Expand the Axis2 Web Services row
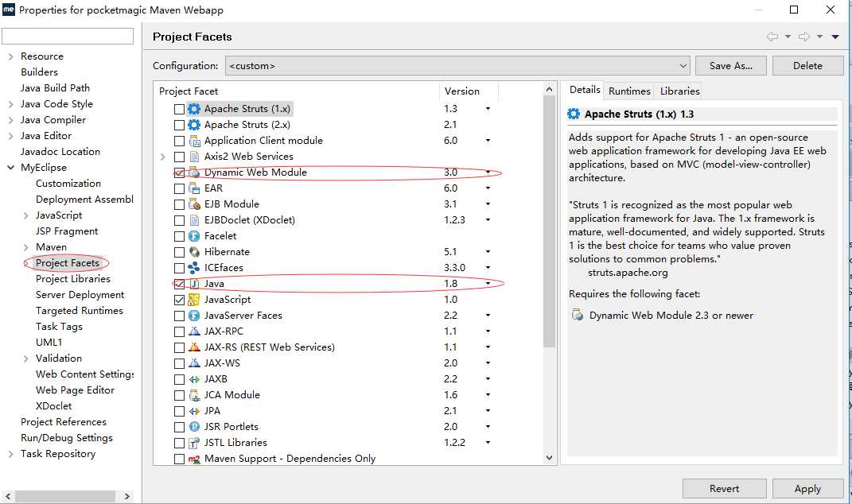 coord(163,157)
